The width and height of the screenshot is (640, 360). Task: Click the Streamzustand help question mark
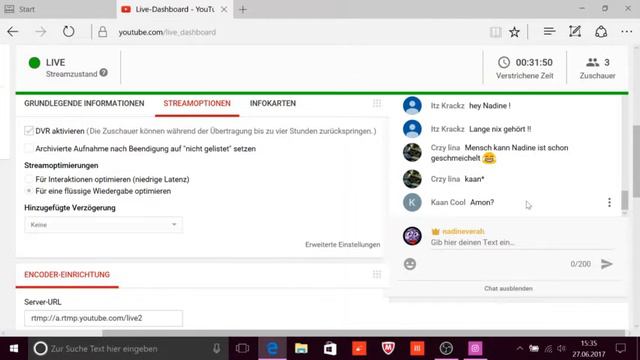coord(104,73)
